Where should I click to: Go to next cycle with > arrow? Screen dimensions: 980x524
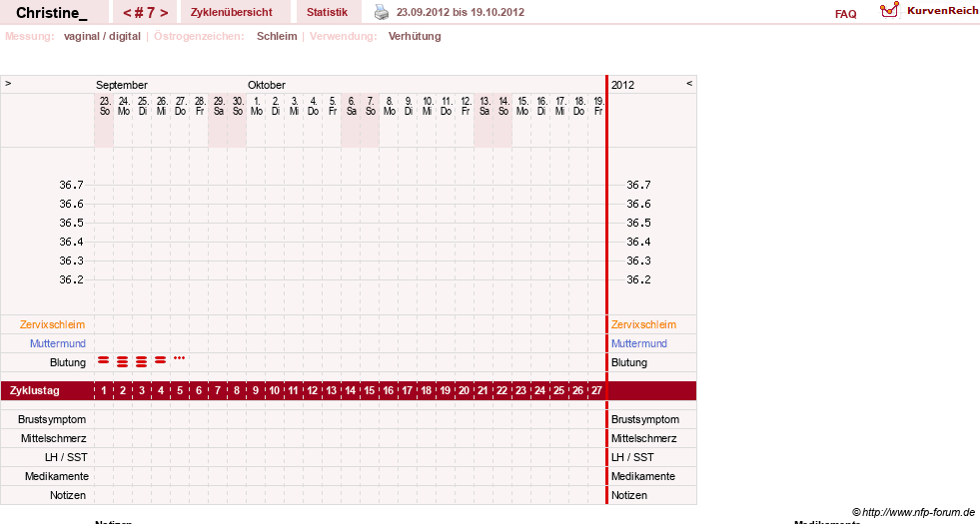[164, 13]
